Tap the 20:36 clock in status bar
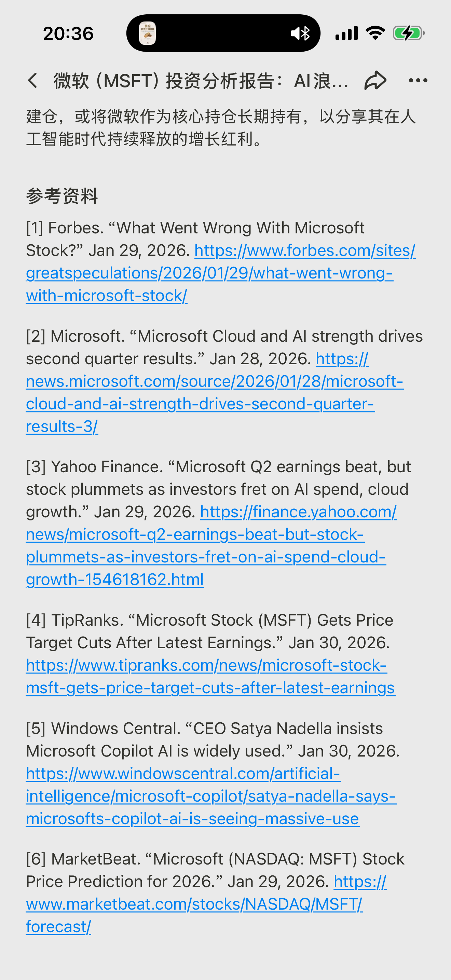 coord(68,33)
